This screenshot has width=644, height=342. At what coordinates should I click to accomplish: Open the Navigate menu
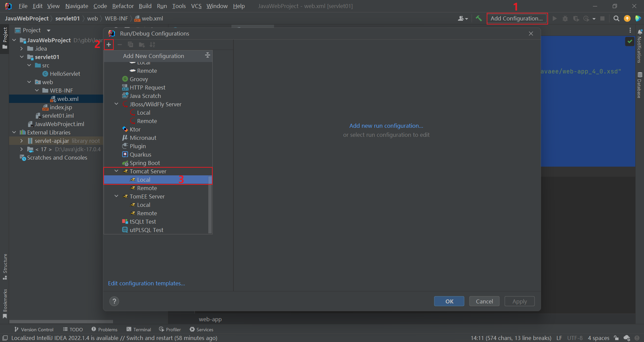[77, 6]
